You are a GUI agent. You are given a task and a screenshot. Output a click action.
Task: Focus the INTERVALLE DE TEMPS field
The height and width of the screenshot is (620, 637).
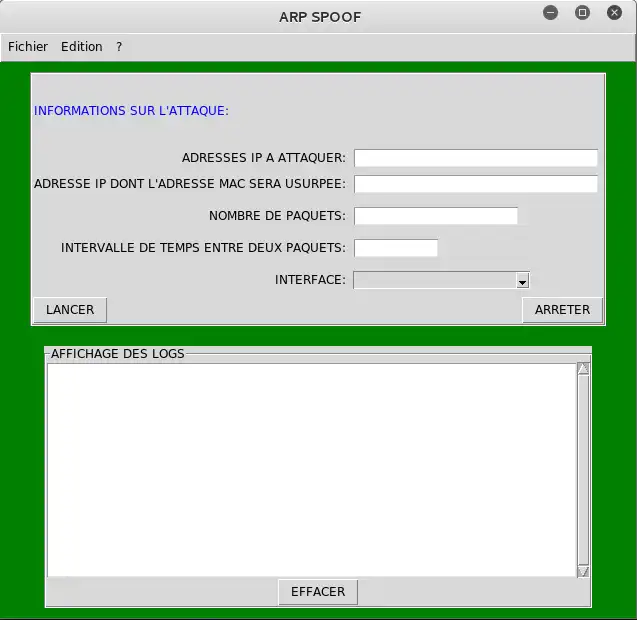[396, 248]
